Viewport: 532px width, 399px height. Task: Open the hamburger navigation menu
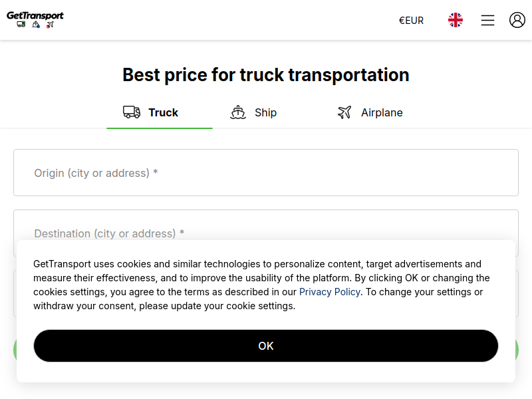click(487, 20)
